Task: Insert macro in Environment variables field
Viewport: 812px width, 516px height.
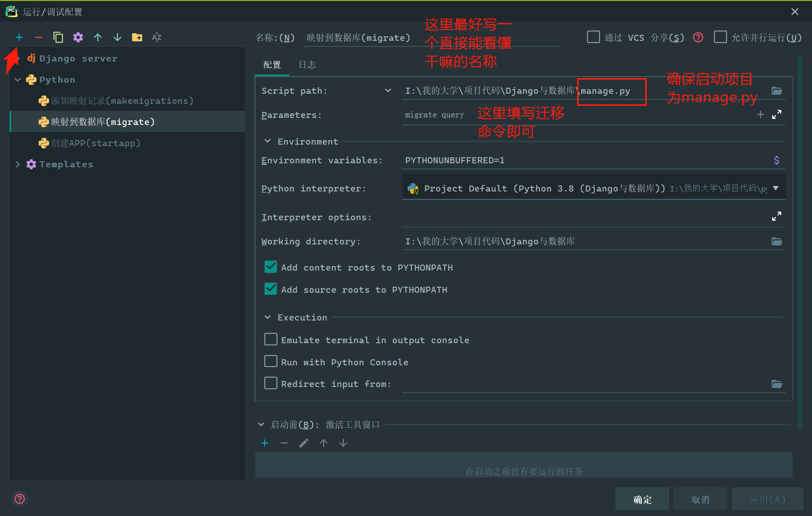Action: (776, 160)
